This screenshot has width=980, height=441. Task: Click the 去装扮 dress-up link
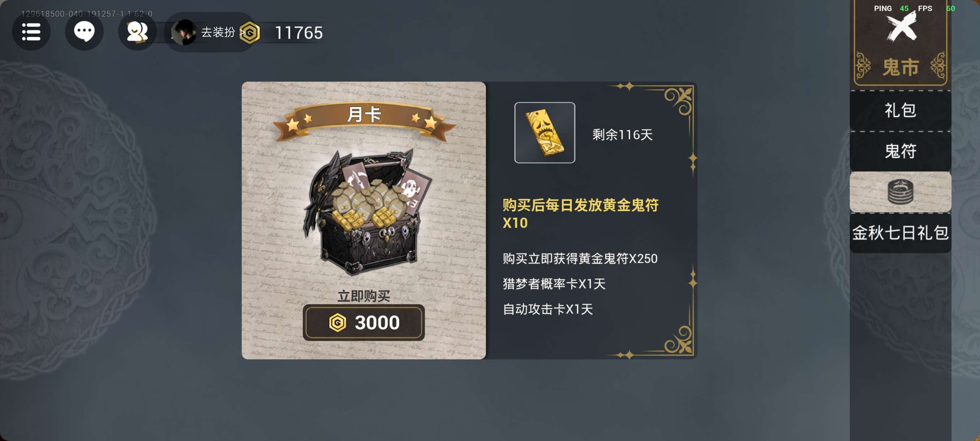pos(218,32)
